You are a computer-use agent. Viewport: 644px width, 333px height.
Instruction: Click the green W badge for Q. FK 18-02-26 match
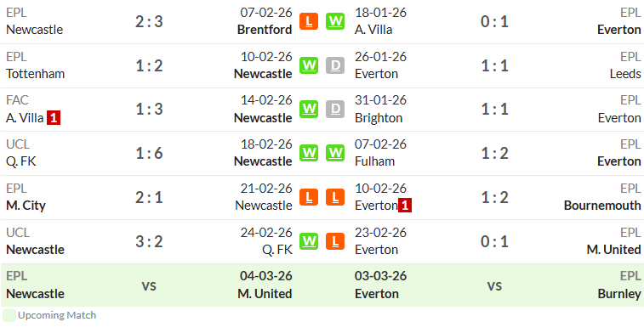click(309, 153)
